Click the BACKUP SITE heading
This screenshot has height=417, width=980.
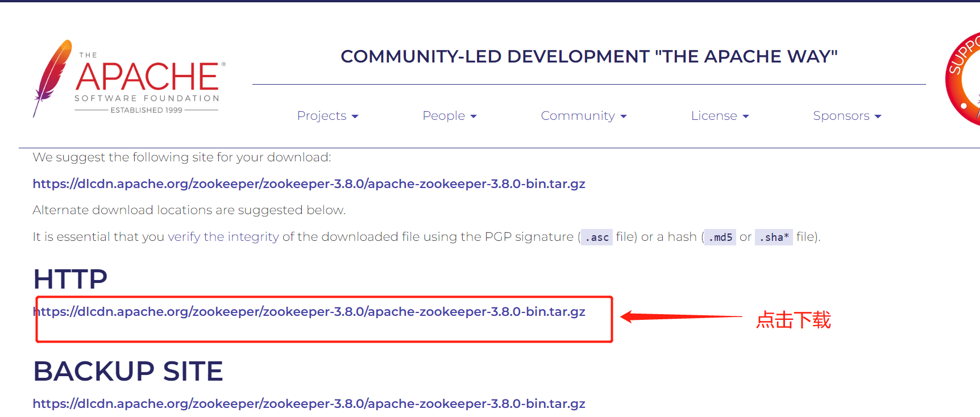click(x=128, y=371)
